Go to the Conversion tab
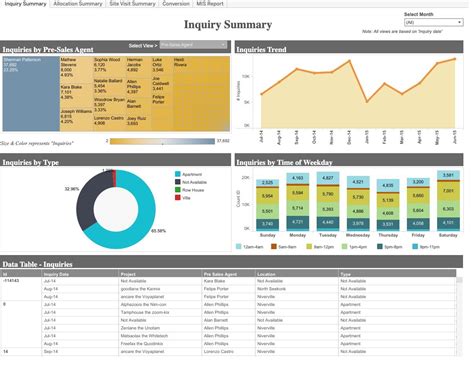This screenshot has height=371, width=474. pos(176,4)
